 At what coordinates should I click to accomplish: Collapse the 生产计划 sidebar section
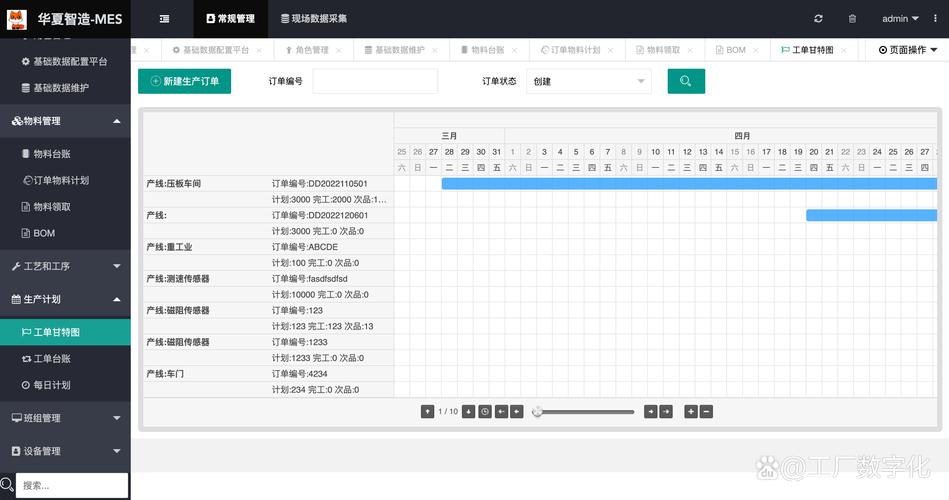tap(65, 299)
